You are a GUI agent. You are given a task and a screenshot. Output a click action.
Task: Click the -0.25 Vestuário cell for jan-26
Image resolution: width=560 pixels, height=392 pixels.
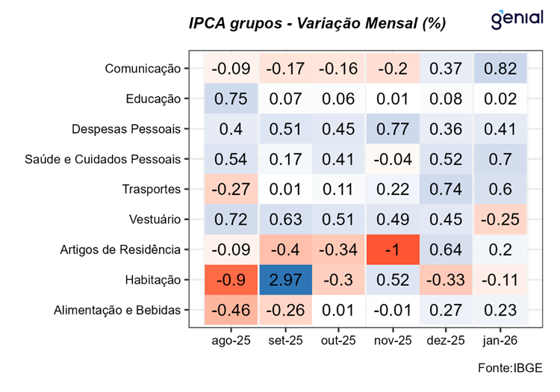click(500, 220)
